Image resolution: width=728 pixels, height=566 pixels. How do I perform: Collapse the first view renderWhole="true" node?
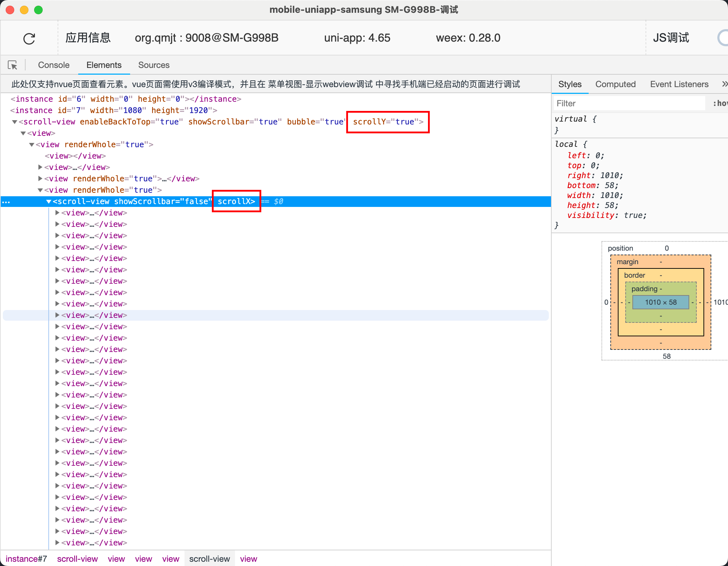pyautogui.click(x=32, y=145)
